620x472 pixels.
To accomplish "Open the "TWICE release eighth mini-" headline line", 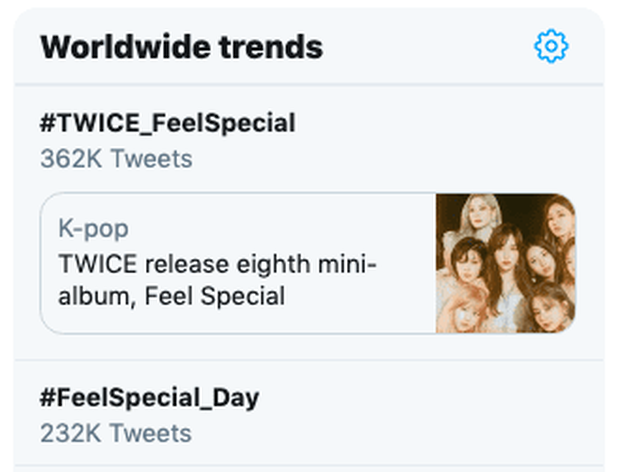I will (218, 263).
